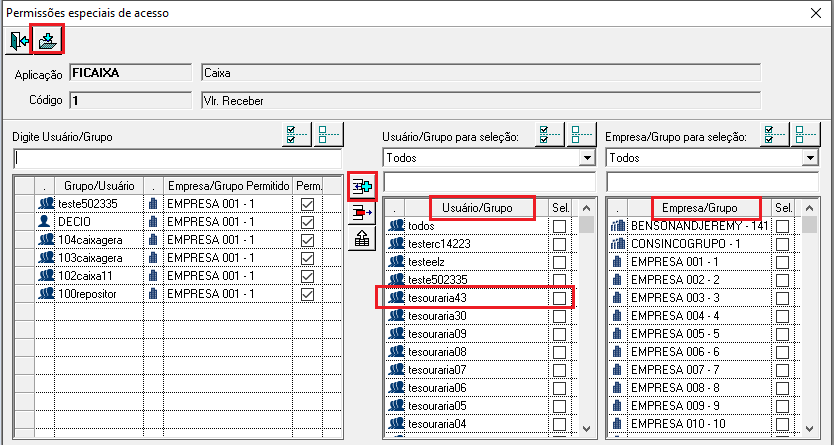Screen dimensions: 834x445
Task: Click the group icon next to 104caixagera
Action: [x=46, y=240]
